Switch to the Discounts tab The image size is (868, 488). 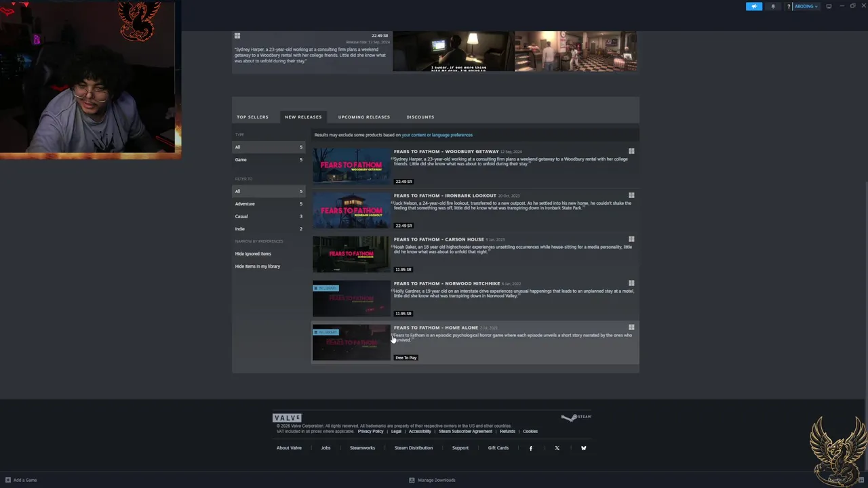point(420,117)
